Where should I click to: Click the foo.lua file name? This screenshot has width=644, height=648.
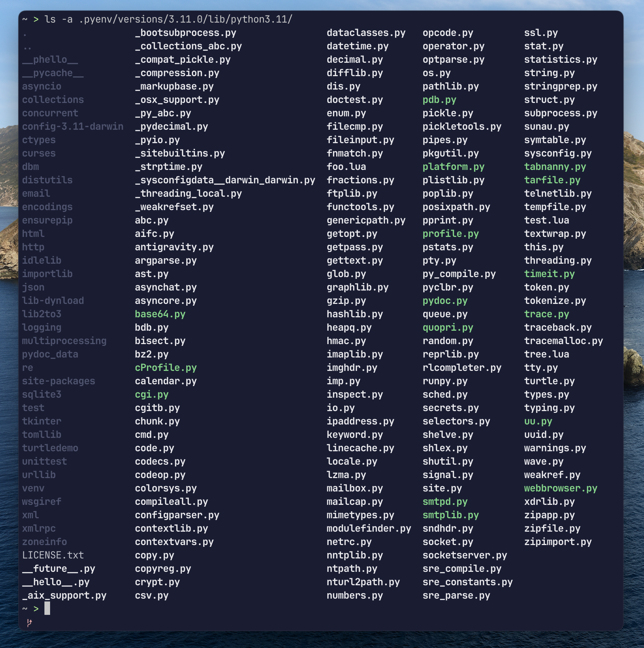point(346,167)
